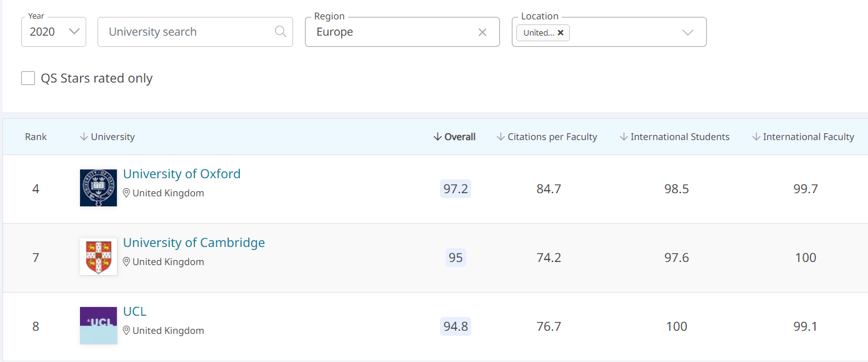Open the Year 2020 dropdown
Screen dimensions: 868x362
point(54,32)
